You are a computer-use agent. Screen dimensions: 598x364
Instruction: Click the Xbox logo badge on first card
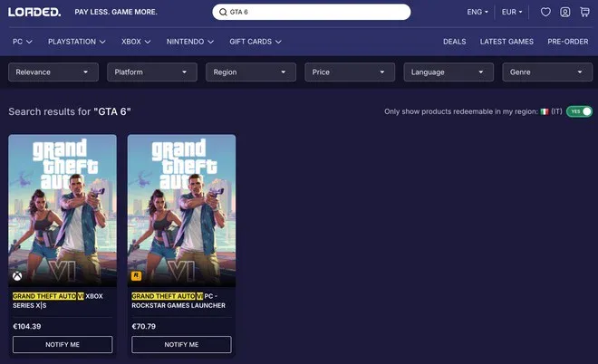pyautogui.click(x=17, y=276)
